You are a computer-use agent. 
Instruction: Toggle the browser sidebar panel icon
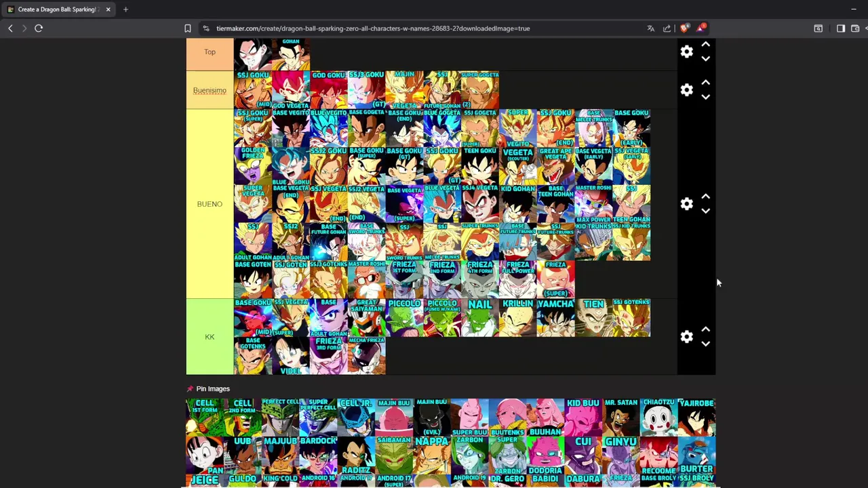point(841,28)
